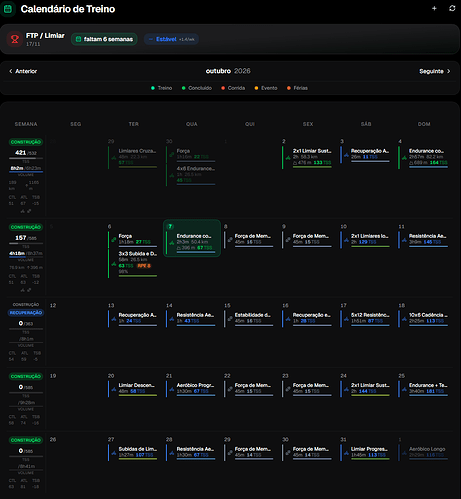This screenshot has height=499, width=461.
Task: Open 5x12 Resistênc workout on day 17
Action: point(365,319)
